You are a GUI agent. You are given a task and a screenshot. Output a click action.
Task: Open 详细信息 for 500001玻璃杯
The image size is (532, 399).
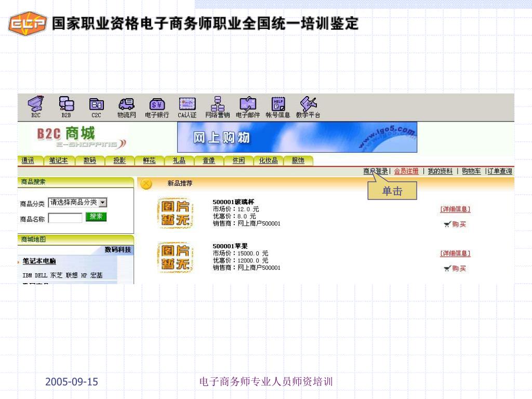pos(455,209)
